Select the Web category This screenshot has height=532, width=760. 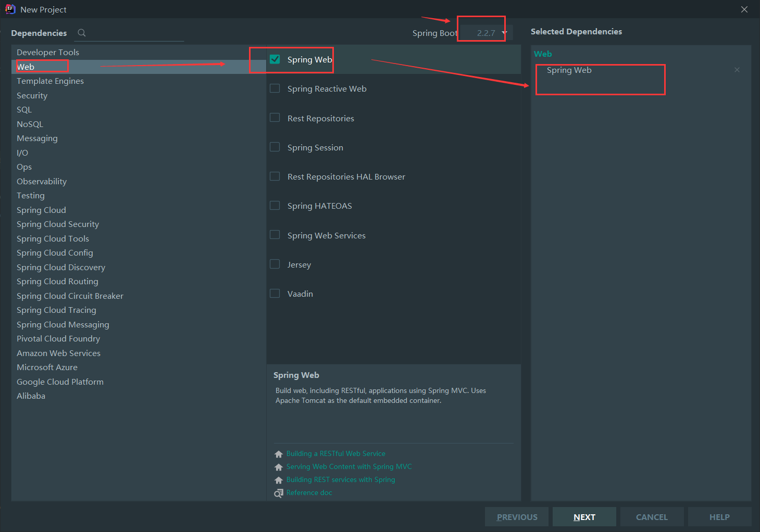point(139,67)
